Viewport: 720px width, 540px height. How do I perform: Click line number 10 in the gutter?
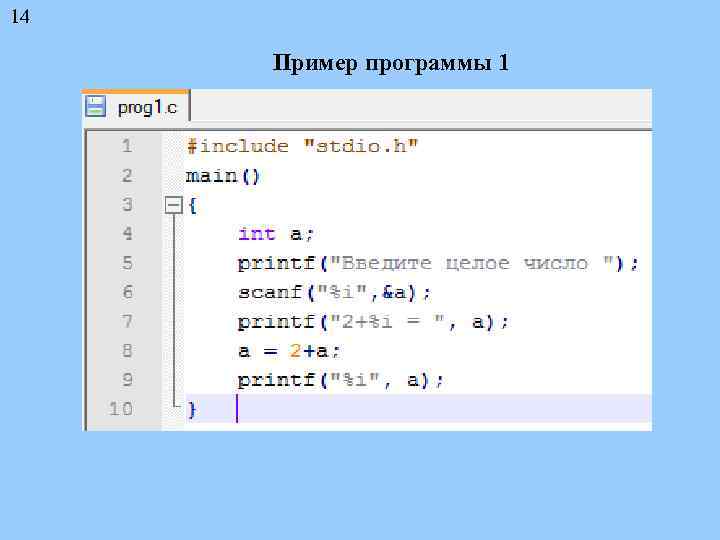(x=121, y=409)
